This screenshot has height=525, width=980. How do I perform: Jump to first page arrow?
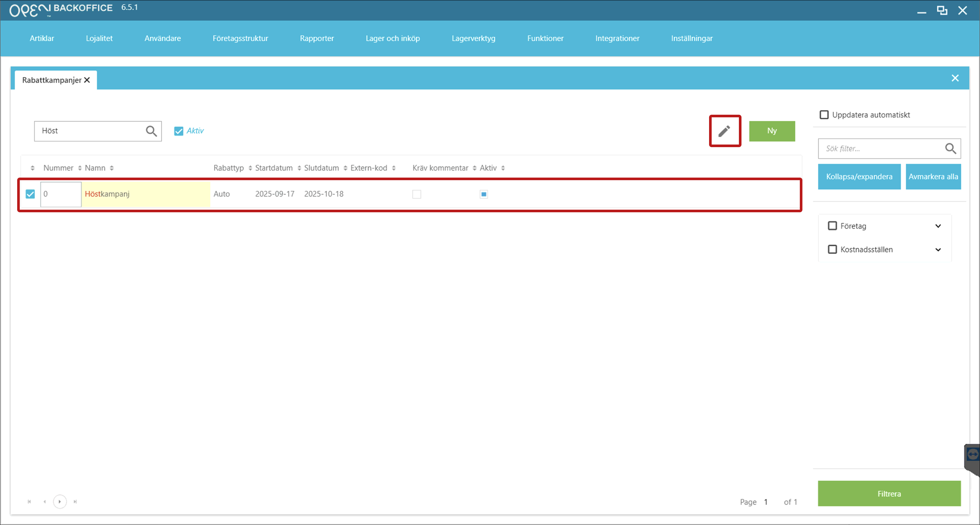click(x=29, y=501)
